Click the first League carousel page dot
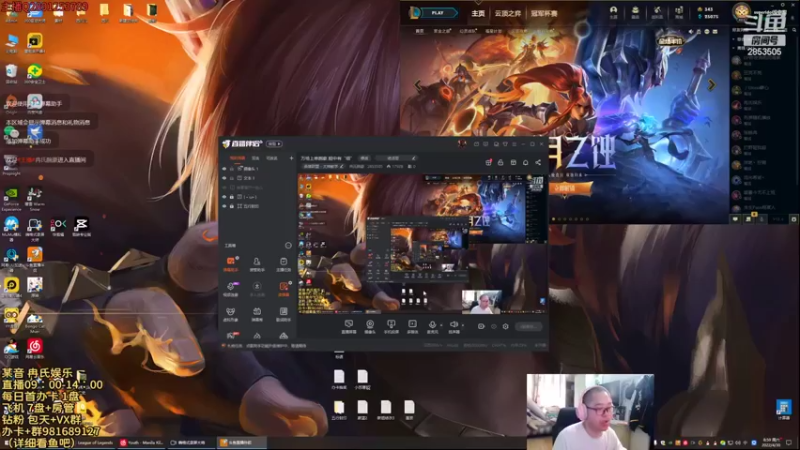Image resolution: width=800 pixels, height=450 pixels. [x=554, y=219]
